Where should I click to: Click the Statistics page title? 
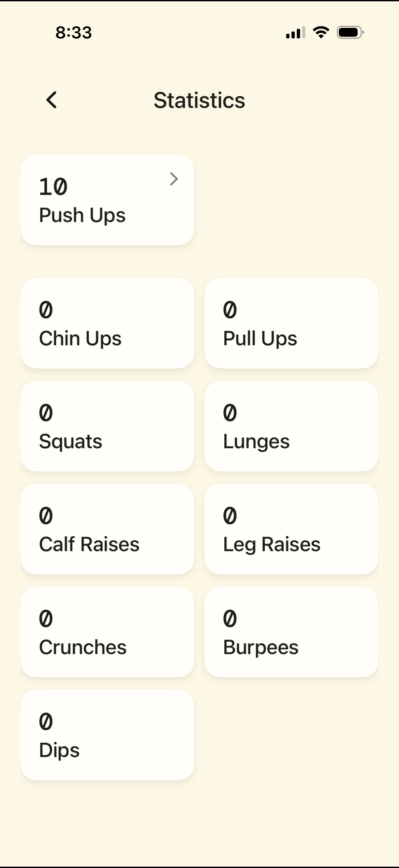(199, 100)
